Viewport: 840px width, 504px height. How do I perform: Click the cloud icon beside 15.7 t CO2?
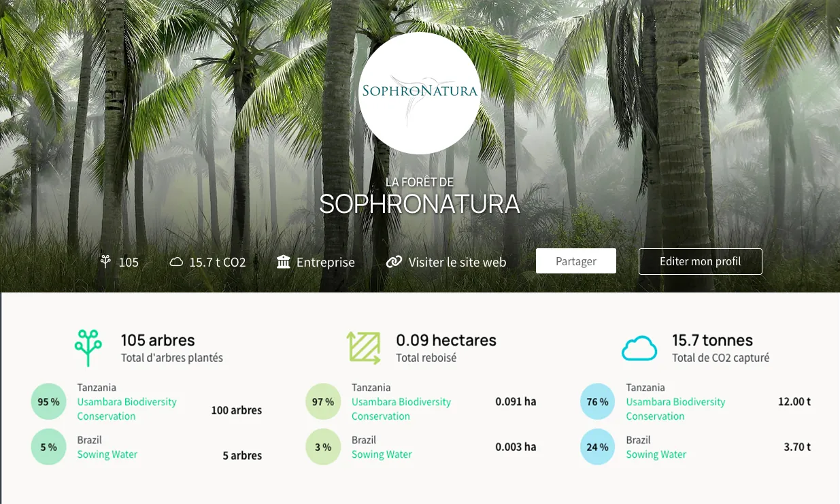[176, 262]
